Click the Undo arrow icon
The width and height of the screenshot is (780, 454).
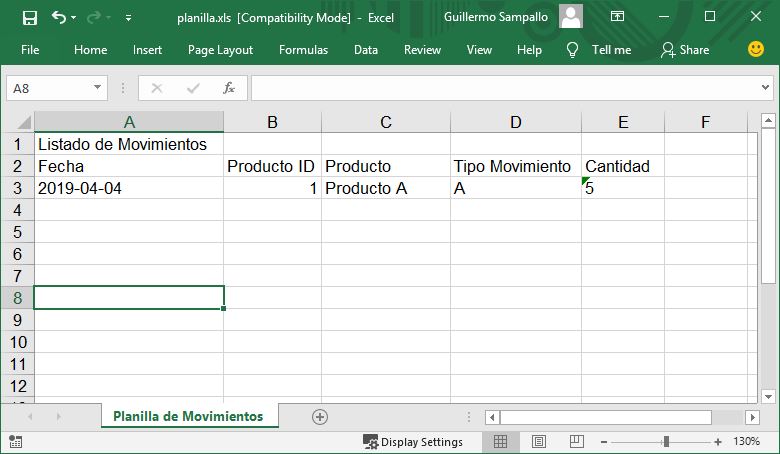[59, 17]
